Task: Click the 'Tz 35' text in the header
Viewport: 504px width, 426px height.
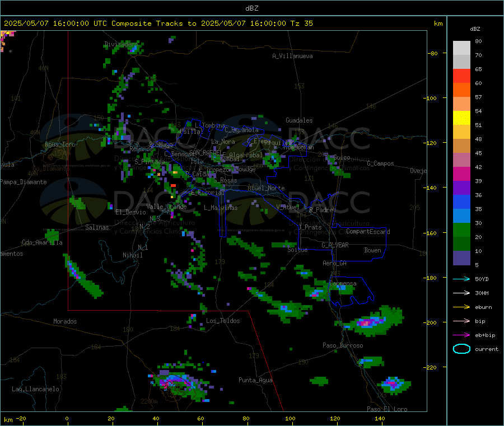Action: pos(301,24)
